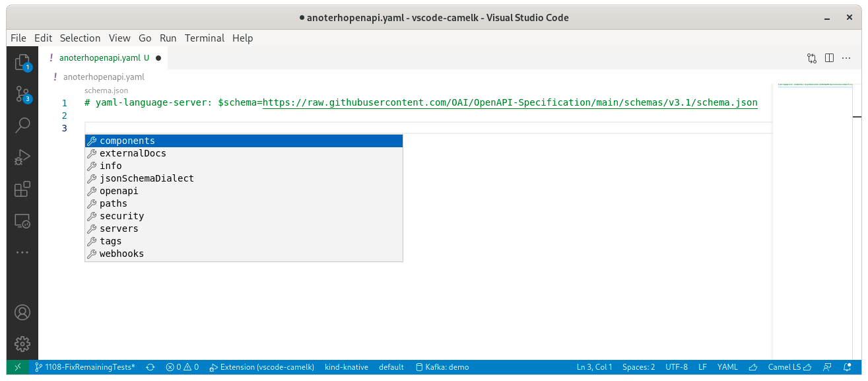
Task: Select webhooks from the autocomplete suggestions
Action: 121,253
